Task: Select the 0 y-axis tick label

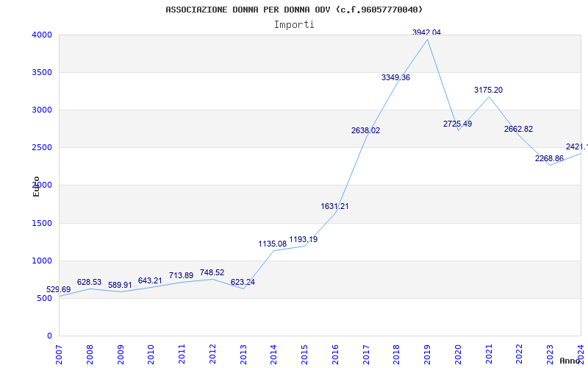Action: (49, 336)
